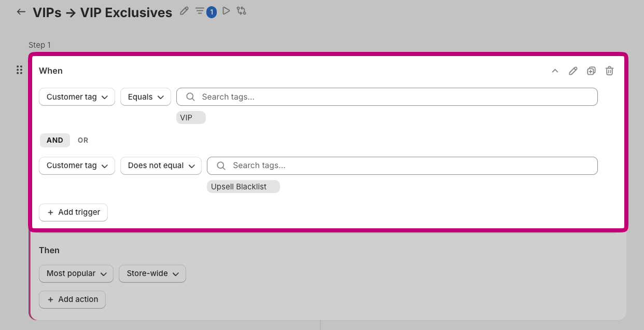This screenshot has height=330, width=644.
Task: Delete the When block with the trash icon
Action: (x=610, y=71)
